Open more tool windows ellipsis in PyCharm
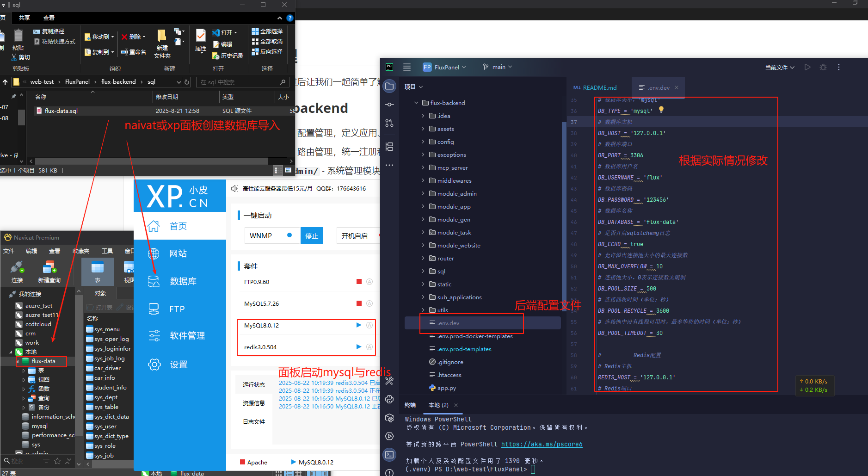Viewport: 868px width, 476px height. (389, 165)
